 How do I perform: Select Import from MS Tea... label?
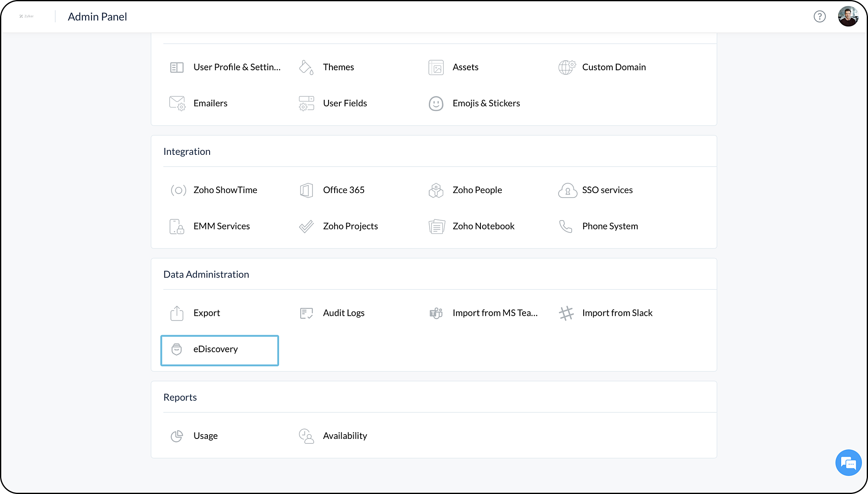click(x=495, y=313)
